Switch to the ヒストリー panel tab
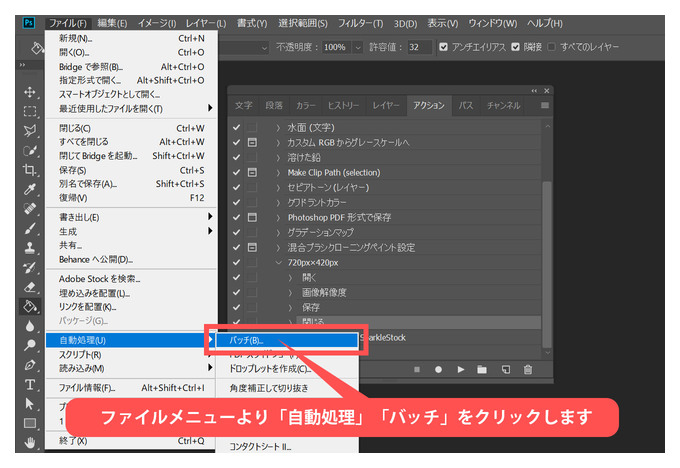Image resolution: width=680 pixels, height=468 pixels. pos(343,105)
